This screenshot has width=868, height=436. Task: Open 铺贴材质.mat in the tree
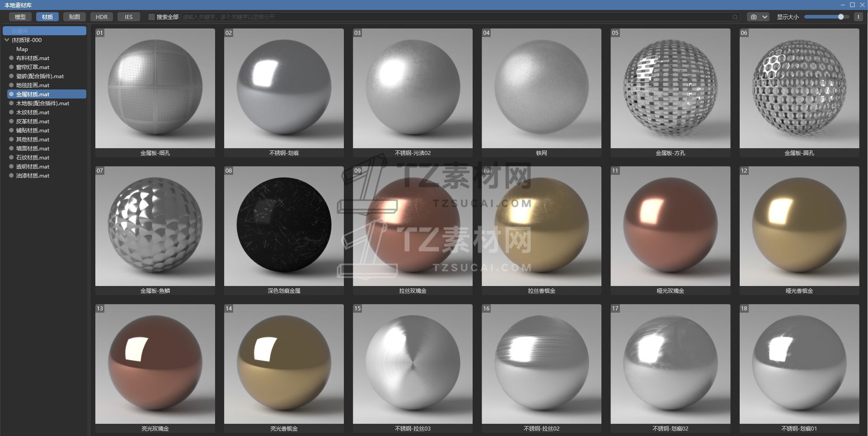click(33, 130)
